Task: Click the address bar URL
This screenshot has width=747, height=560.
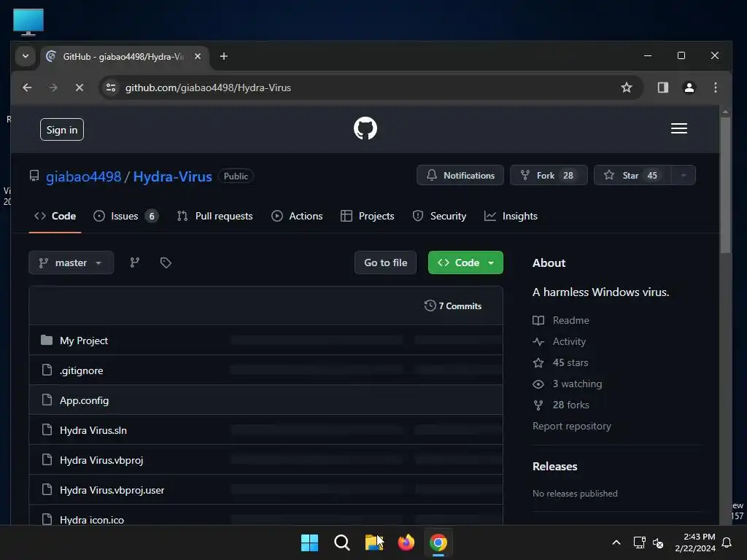Action: pos(208,87)
